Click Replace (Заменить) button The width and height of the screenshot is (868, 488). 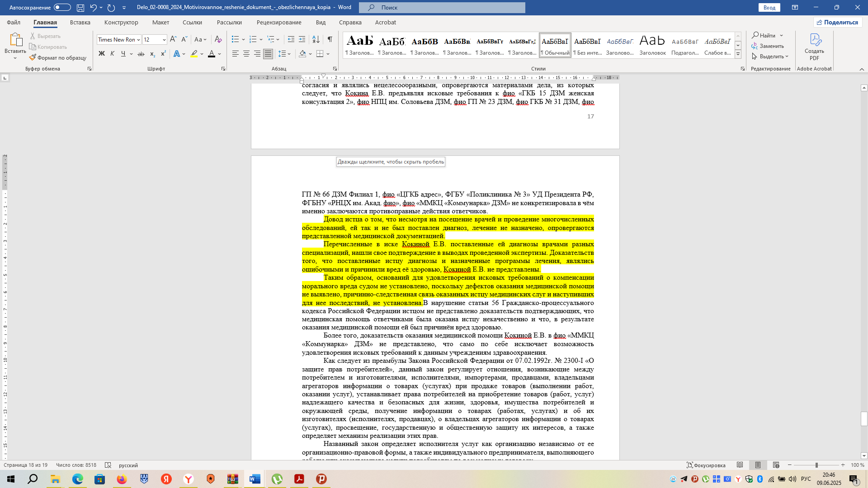coord(768,46)
